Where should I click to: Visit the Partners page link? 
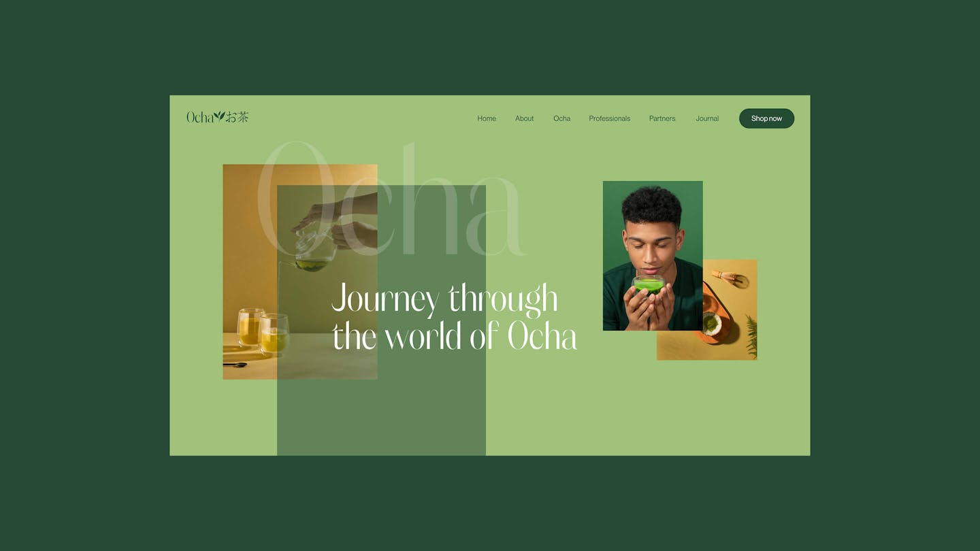tap(662, 118)
